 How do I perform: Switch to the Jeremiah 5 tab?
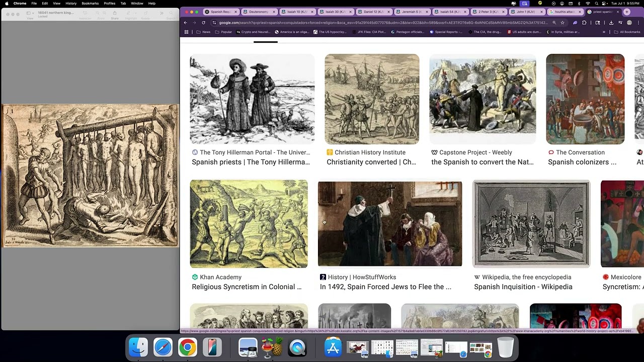(412, 12)
